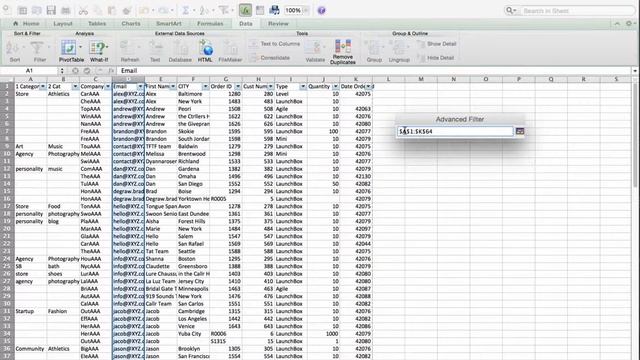Select the cell containing Baltimore
The image size is (640, 360).
[193, 94]
